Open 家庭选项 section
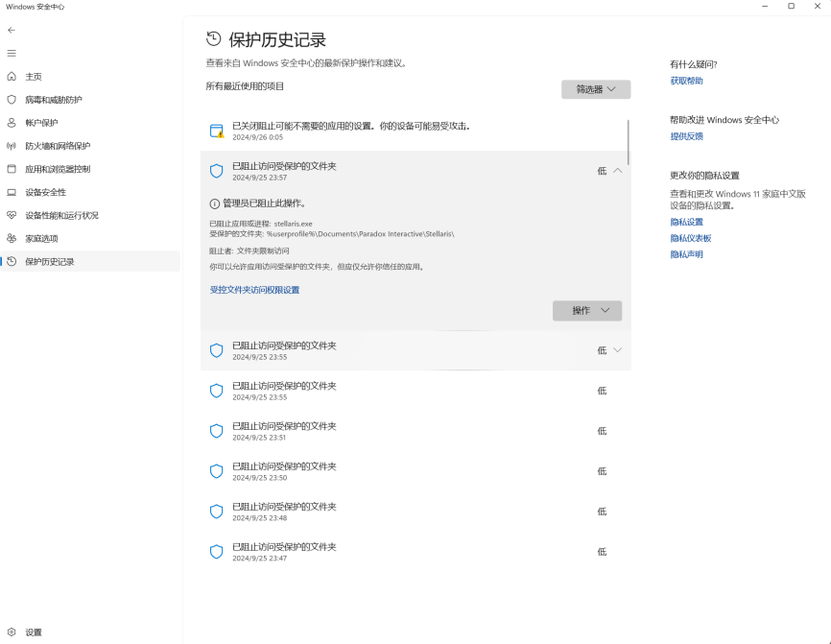Viewport: 831px width, 644px height. 90,239
